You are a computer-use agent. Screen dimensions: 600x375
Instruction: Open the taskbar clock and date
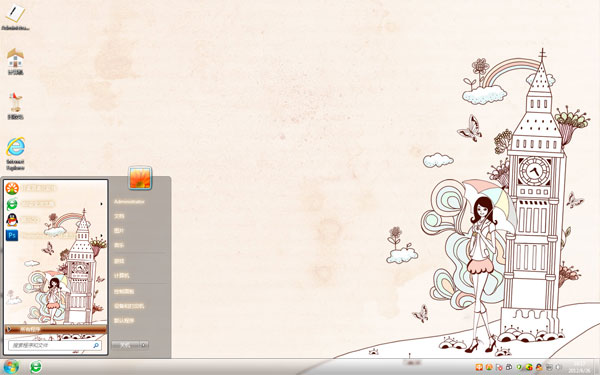pos(579,367)
